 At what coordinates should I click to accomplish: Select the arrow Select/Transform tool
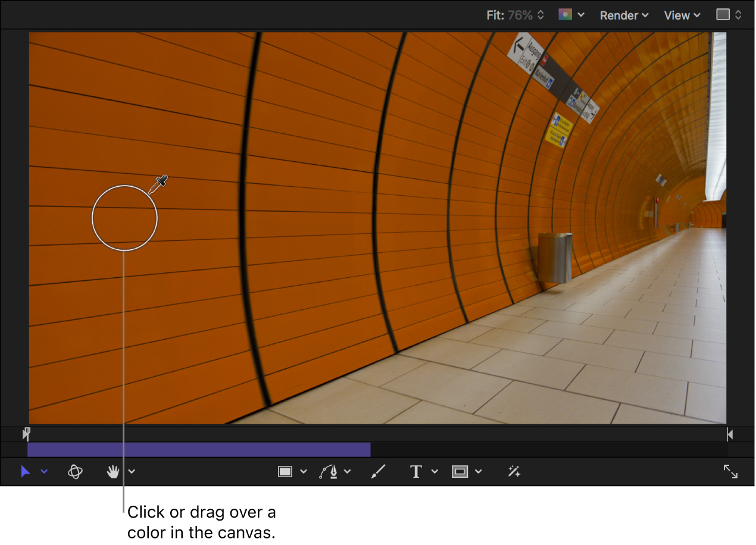pyautogui.click(x=25, y=471)
